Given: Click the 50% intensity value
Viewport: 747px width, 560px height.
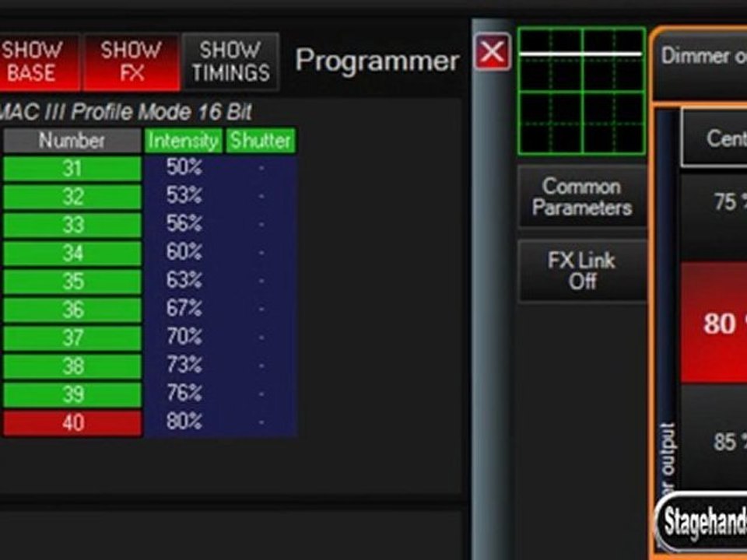Looking at the screenshot, I should [x=184, y=168].
